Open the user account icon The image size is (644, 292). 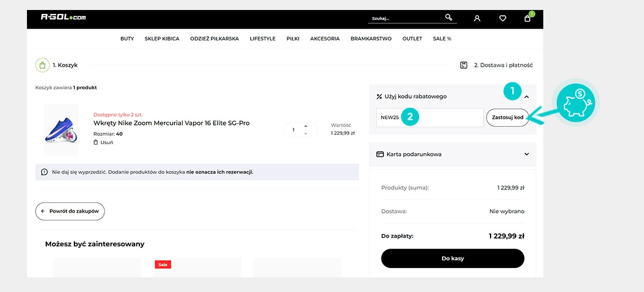pyautogui.click(x=477, y=18)
